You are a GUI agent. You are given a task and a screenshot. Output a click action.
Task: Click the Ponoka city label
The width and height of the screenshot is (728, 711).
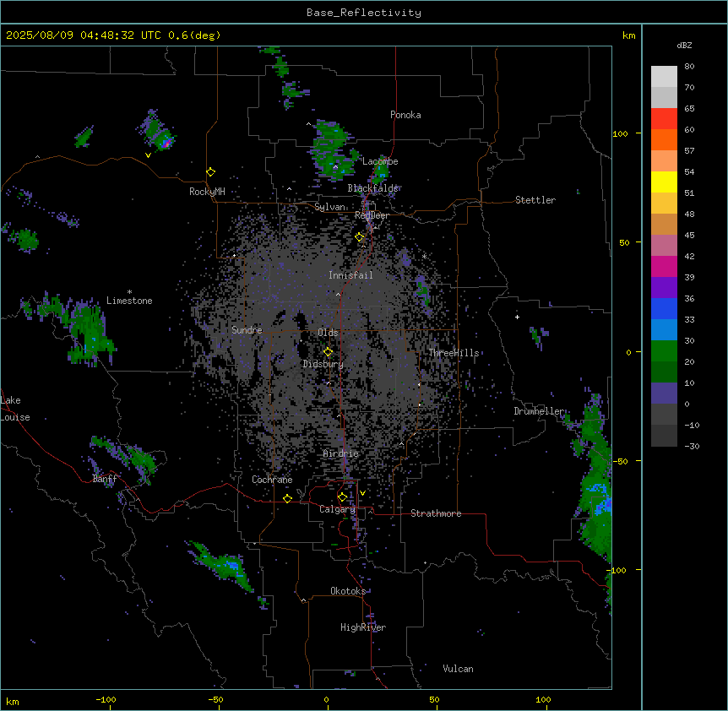[x=405, y=115]
